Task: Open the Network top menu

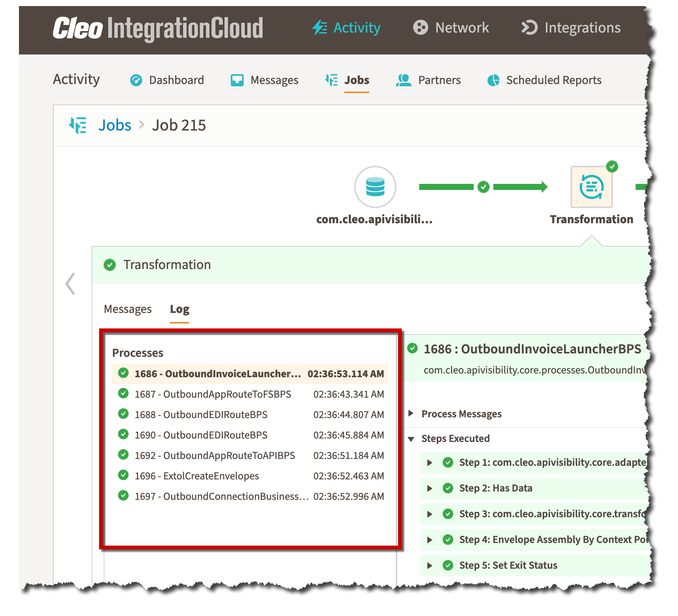Action: (451, 28)
